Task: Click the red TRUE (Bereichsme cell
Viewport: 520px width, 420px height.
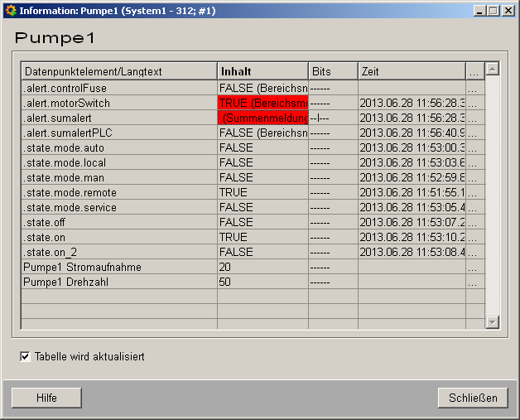Action: pos(263,103)
